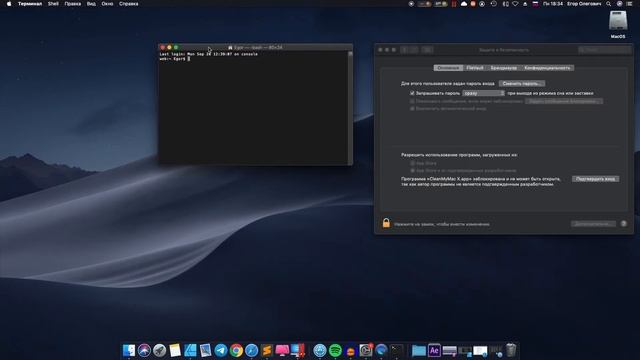Click the user name in menu bar
Viewport: 640px width, 360px height.
click(x=584, y=4)
